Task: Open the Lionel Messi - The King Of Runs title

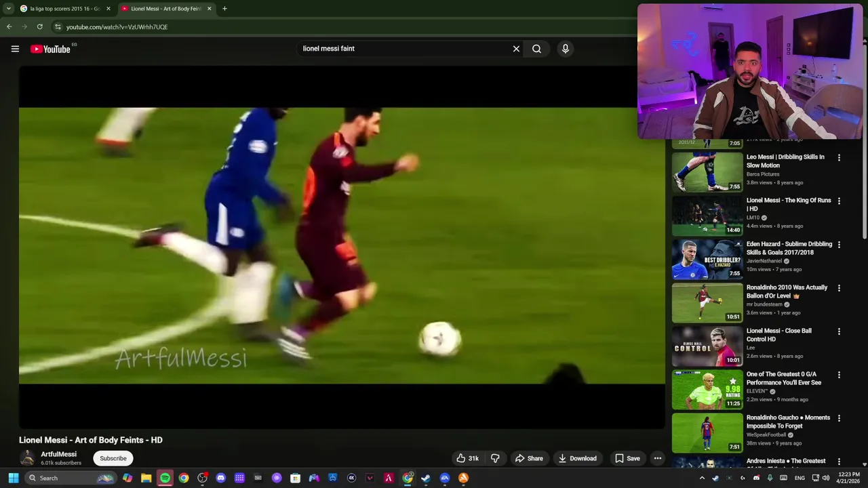Action: (789, 205)
